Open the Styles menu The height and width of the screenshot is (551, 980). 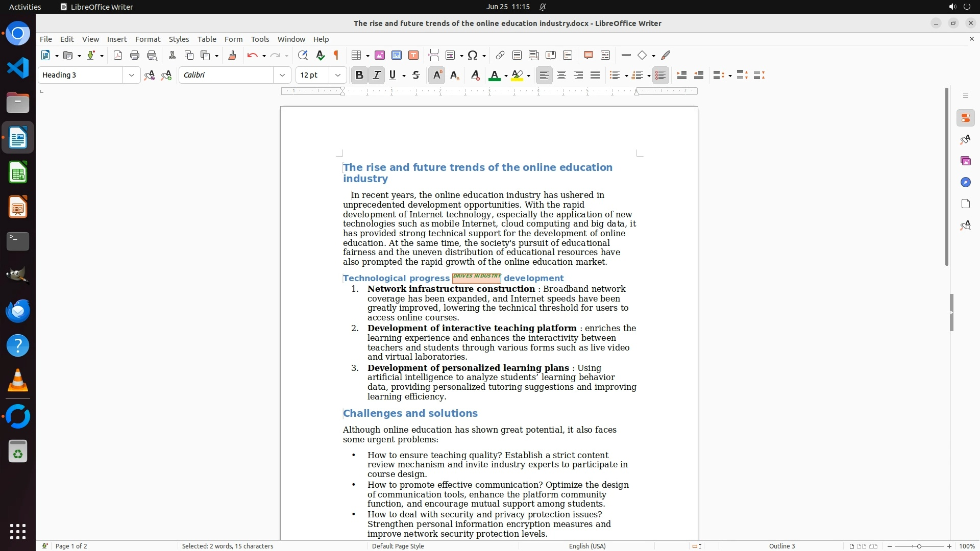click(x=179, y=39)
